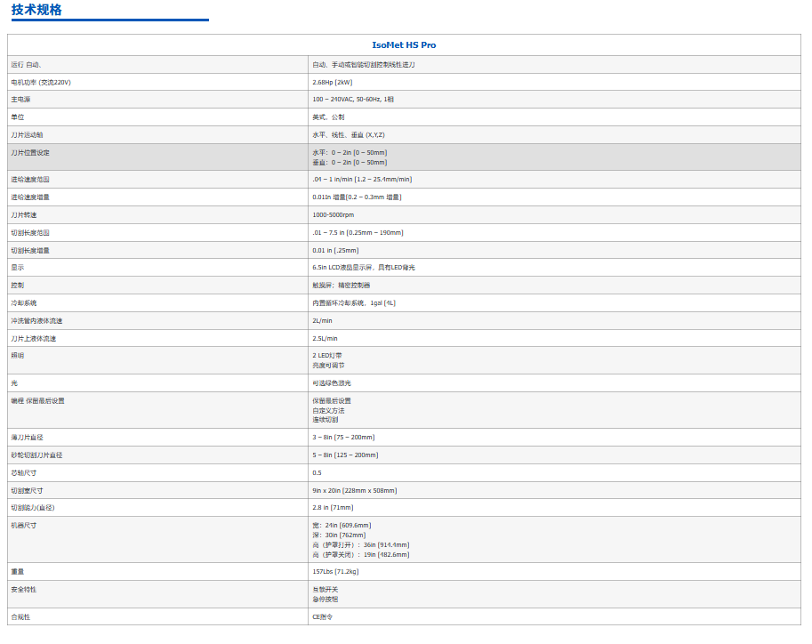
Task: Click the IsoMet HS Pro table header
Action: pos(404,45)
